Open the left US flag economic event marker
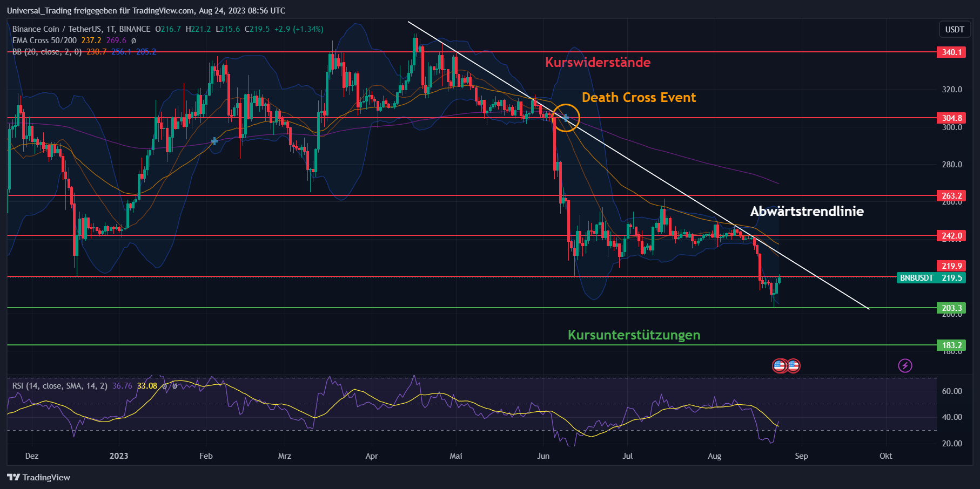This screenshot has width=980, height=489. pyautogui.click(x=779, y=365)
